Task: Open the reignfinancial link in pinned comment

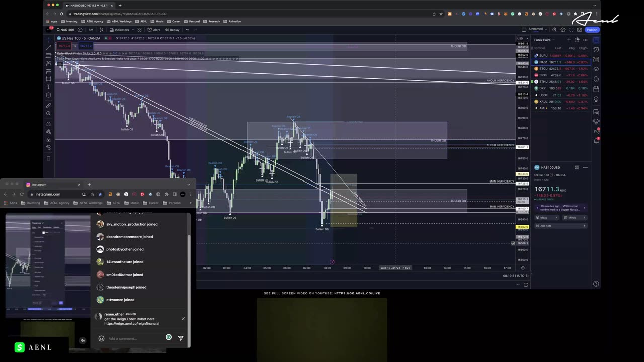Action: (x=132, y=323)
